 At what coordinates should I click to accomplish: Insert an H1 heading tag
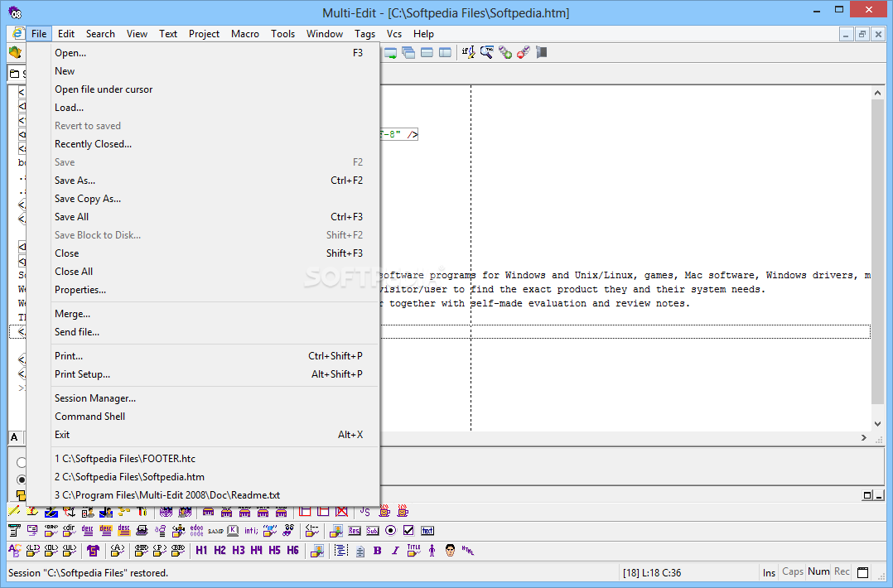tap(201, 551)
